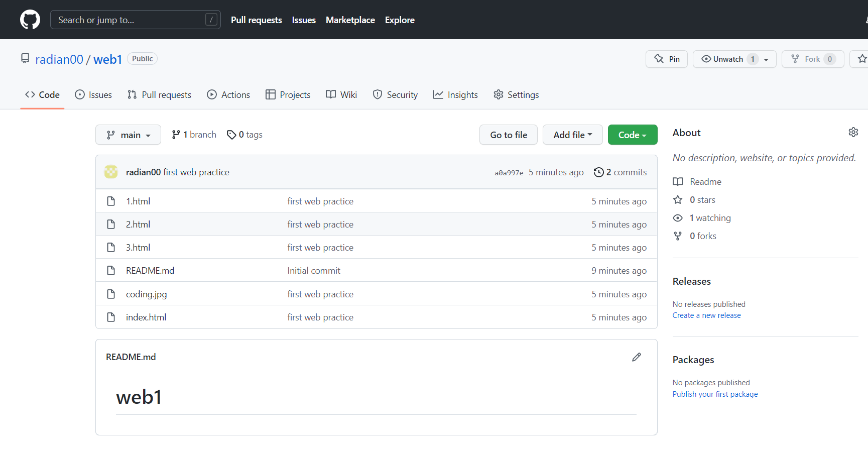Open the 2 commits history
Viewport: 868px width, 450px height.
[x=620, y=172]
